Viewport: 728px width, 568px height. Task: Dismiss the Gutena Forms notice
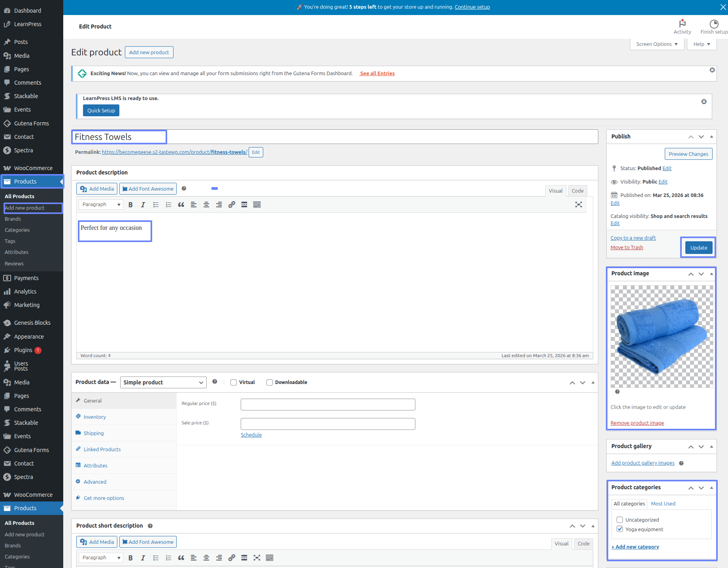tap(712, 70)
